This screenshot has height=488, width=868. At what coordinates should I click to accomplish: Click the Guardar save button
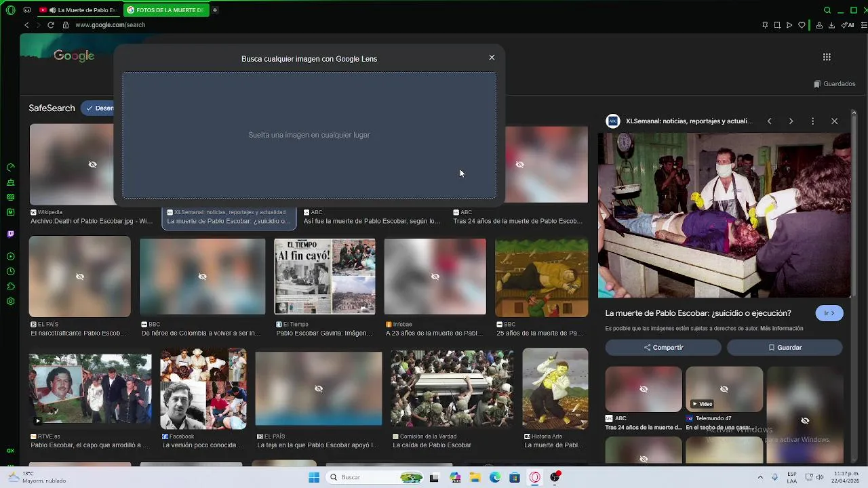785,348
